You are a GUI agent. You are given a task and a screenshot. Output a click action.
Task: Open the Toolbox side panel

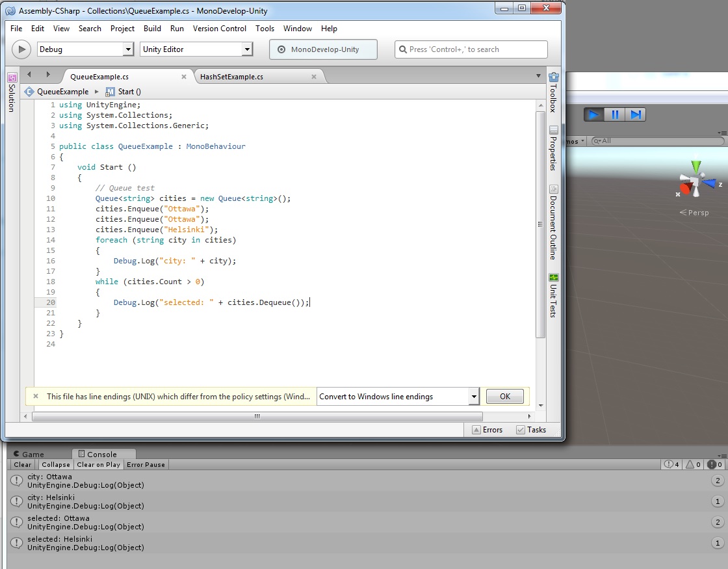pyautogui.click(x=553, y=92)
